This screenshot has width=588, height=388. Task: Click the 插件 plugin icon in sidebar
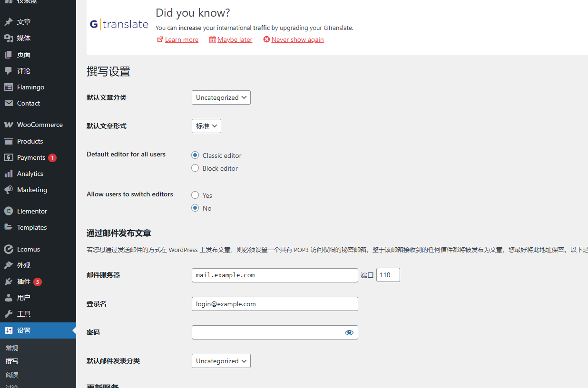pyautogui.click(x=10, y=281)
